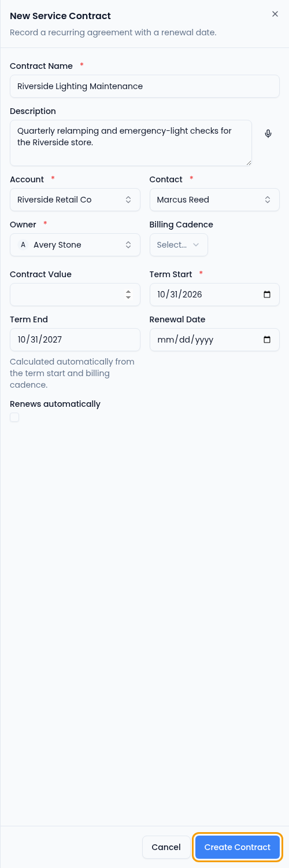Click the Contract Value number field
289x868 pixels.
[x=75, y=295]
